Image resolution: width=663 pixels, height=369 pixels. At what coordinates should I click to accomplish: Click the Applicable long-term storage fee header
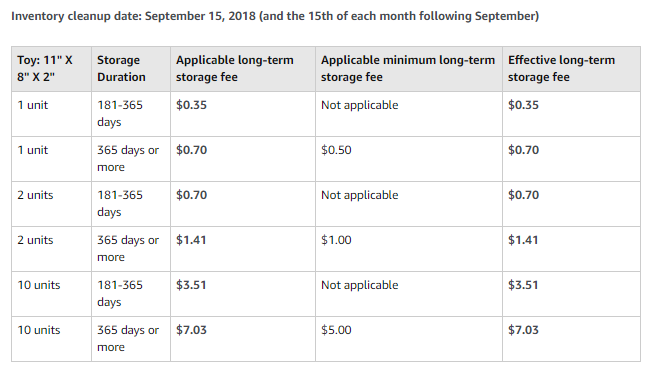[243, 69]
